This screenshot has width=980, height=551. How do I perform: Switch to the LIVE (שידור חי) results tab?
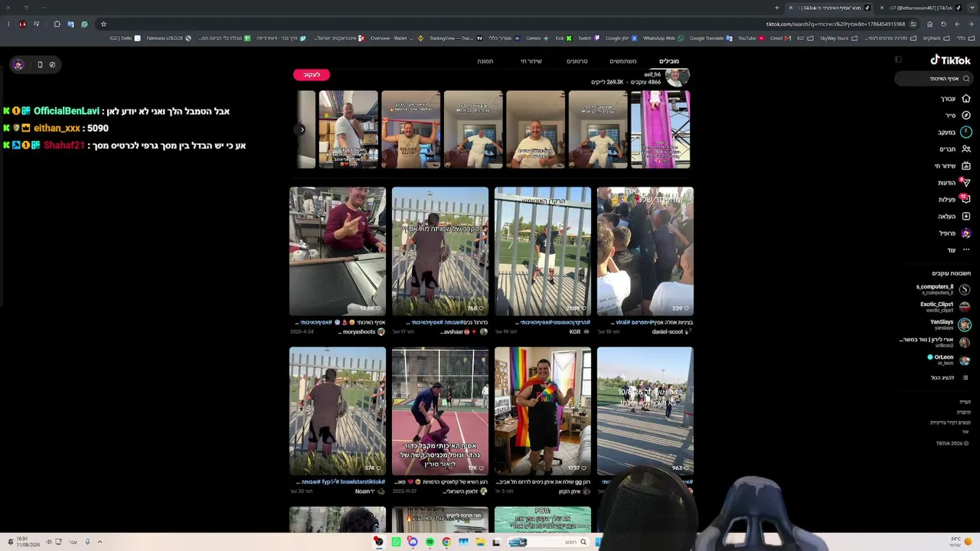click(x=531, y=61)
